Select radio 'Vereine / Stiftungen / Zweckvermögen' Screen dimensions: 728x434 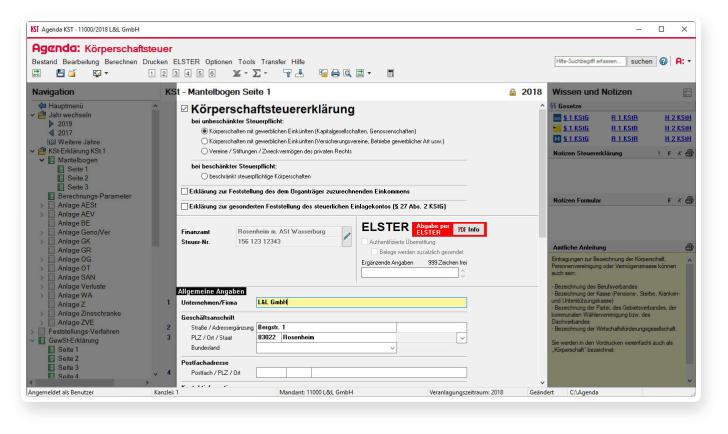[204, 151]
